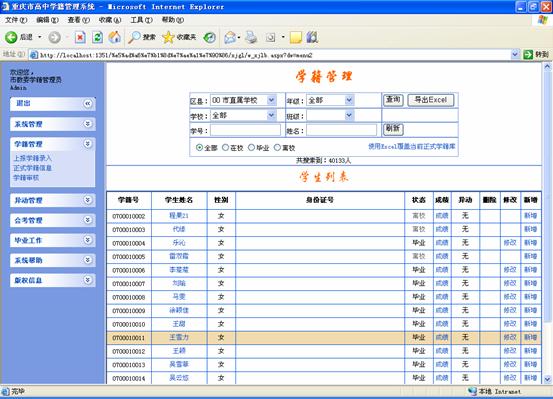Open the dropdown arrow next to Back button

40,37
